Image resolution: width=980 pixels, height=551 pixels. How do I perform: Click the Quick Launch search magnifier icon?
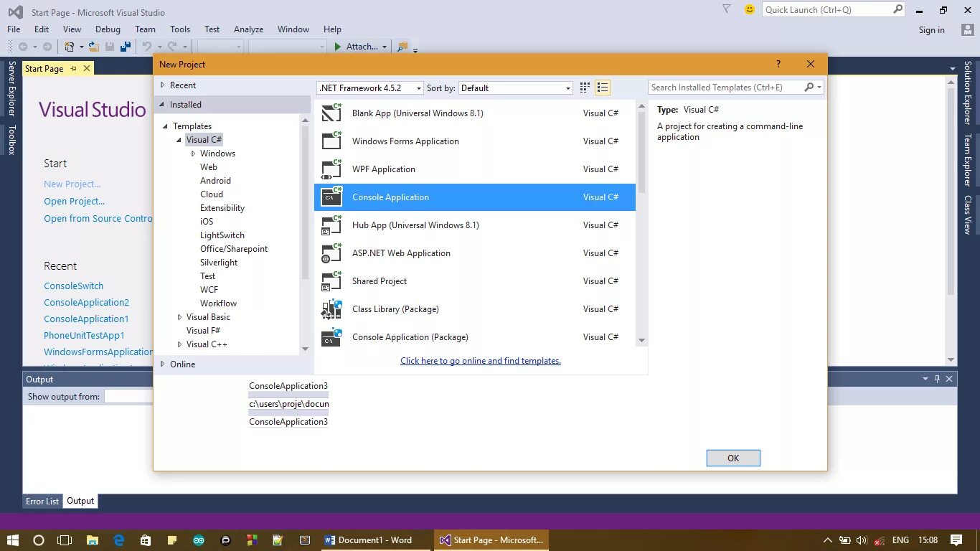(x=897, y=9)
